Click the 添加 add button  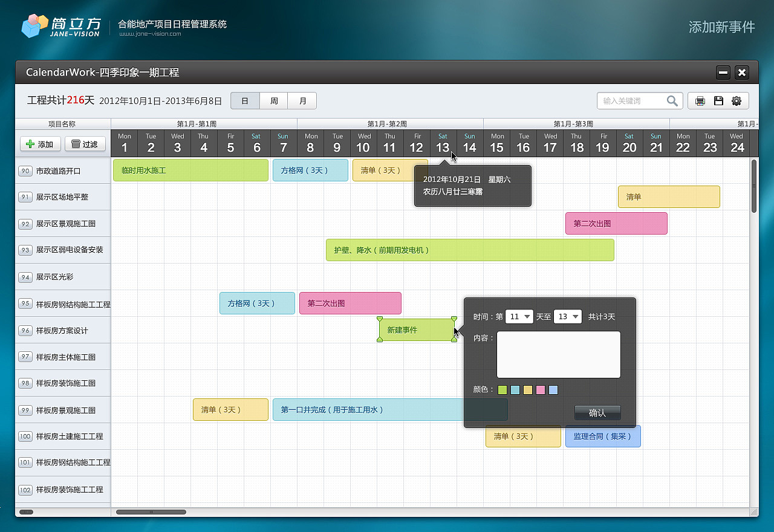pos(41,144)
